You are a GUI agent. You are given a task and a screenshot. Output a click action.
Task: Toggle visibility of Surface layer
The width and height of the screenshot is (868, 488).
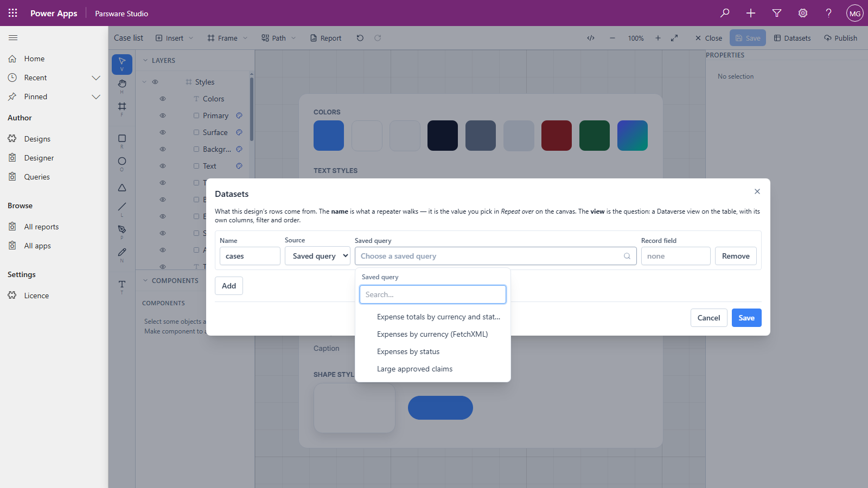162,132
